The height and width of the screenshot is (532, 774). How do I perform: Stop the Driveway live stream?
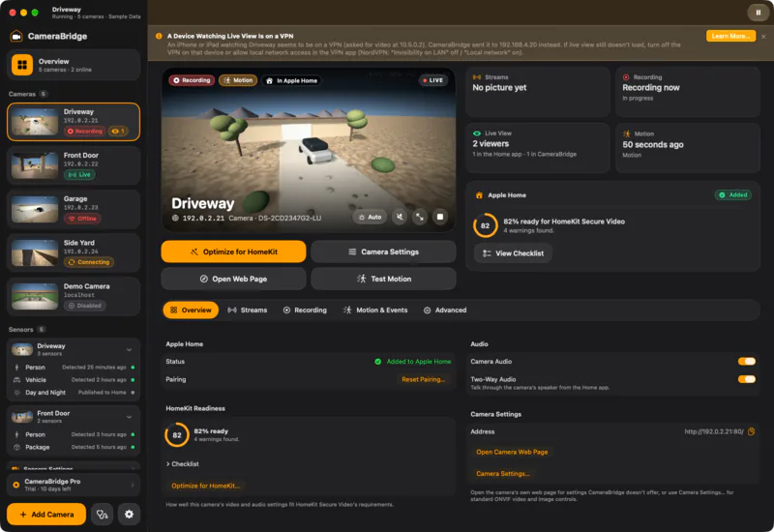pos(440,217)
